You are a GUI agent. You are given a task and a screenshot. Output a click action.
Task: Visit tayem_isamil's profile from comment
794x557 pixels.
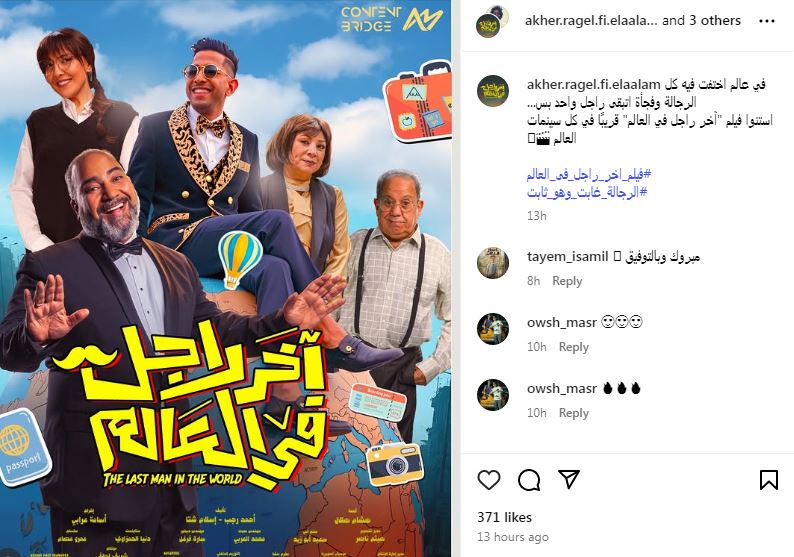coord(567,256)
